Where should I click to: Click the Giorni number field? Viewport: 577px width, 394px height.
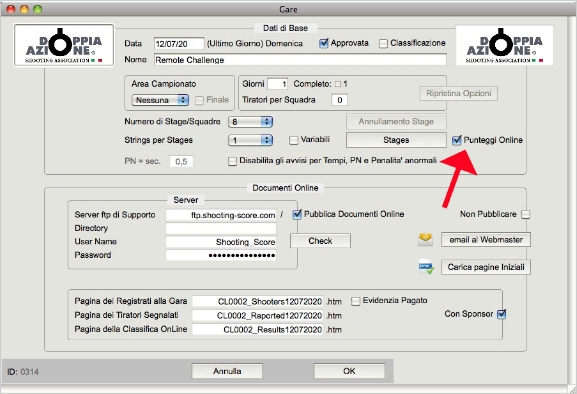(278, 84)
